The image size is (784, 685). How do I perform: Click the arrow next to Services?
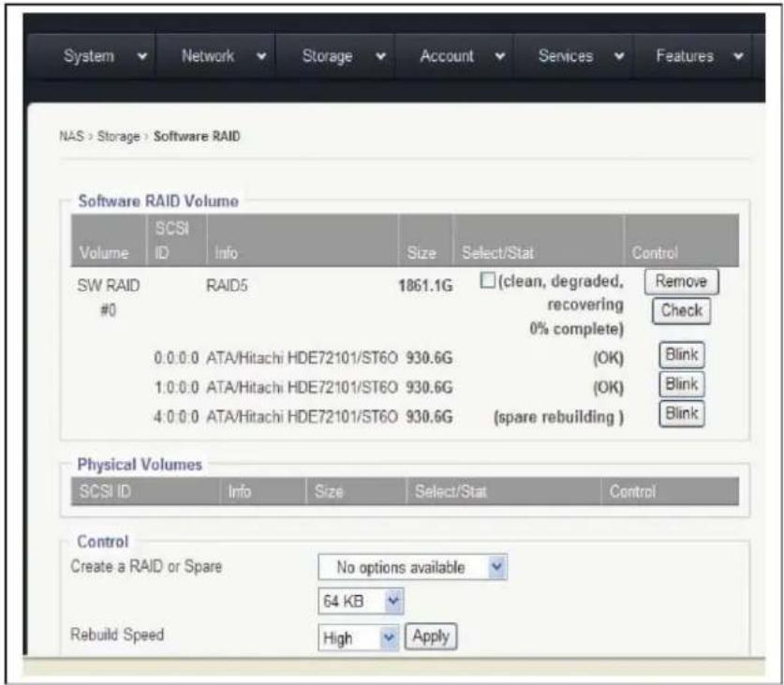tap(619, 56)
